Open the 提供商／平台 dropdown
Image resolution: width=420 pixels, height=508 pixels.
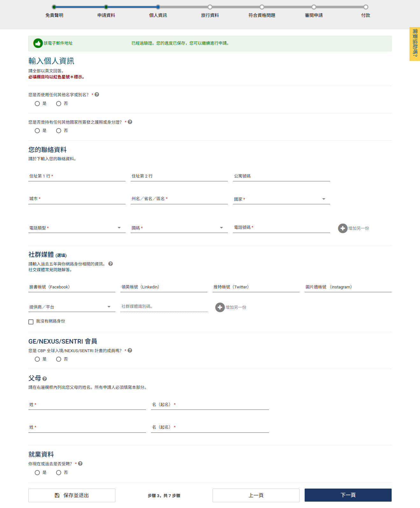pyautogui.click(x=71, y=307)
